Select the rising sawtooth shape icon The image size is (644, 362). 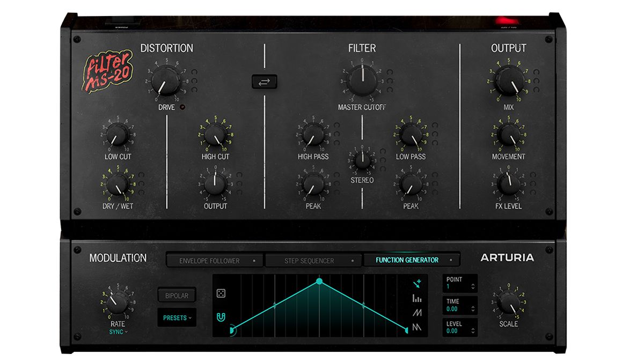(418, 314)
